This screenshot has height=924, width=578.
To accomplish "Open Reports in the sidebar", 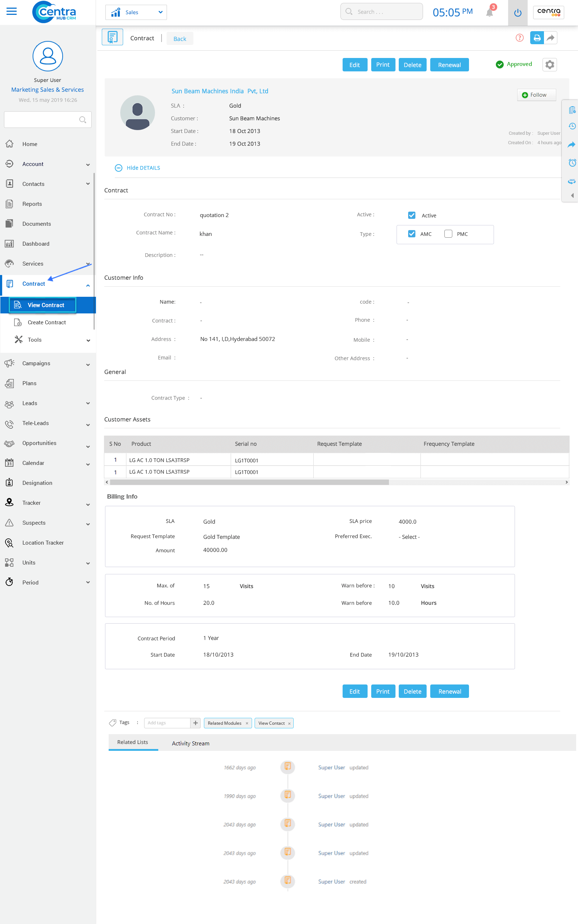I will [32, 204].
